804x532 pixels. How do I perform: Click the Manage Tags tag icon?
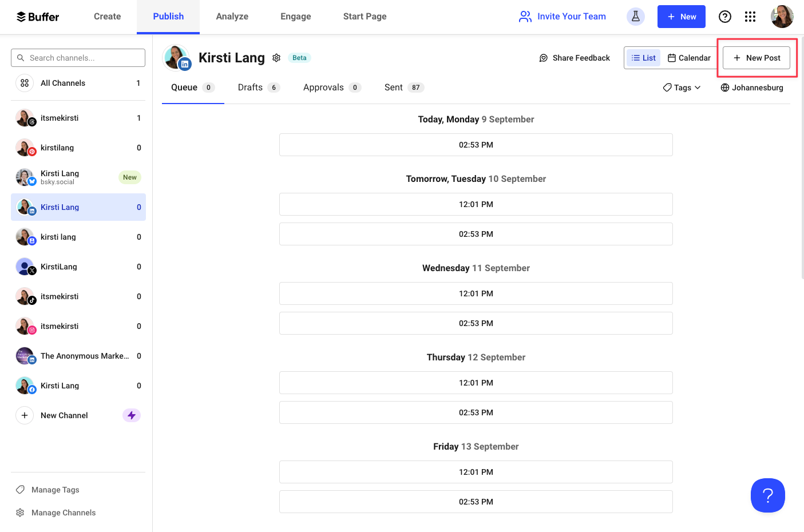click(x=20, y=490)
